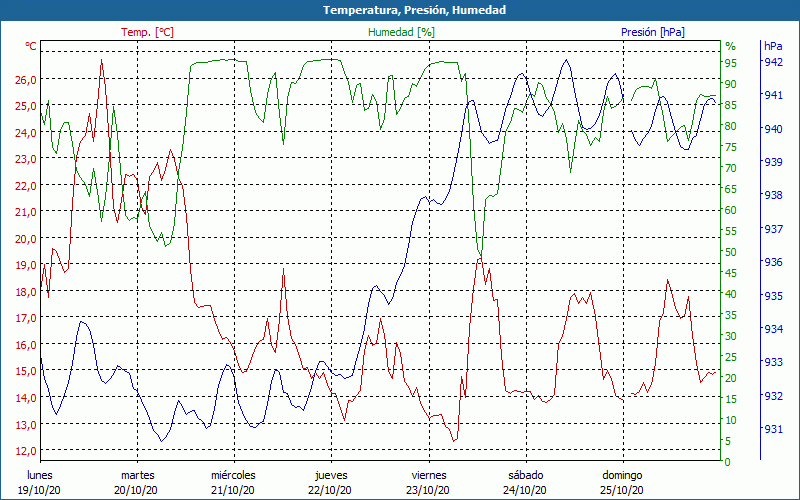This screenshot has width=800, height=500.
Task: Click the 'jueves 22/10/20' date label
Action: [331, 483]
